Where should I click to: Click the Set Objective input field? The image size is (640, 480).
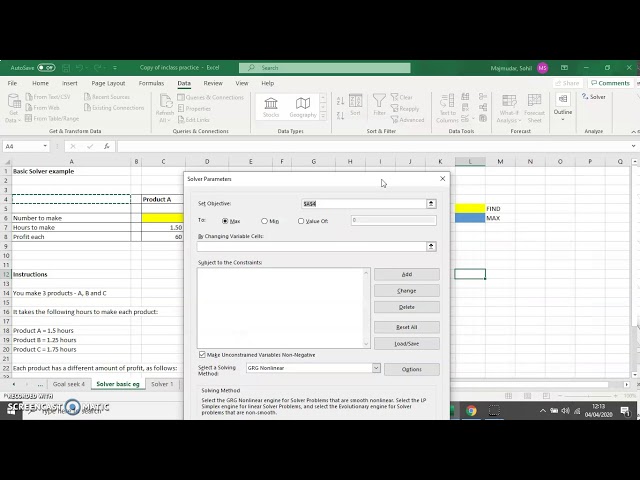coord(363,204)
